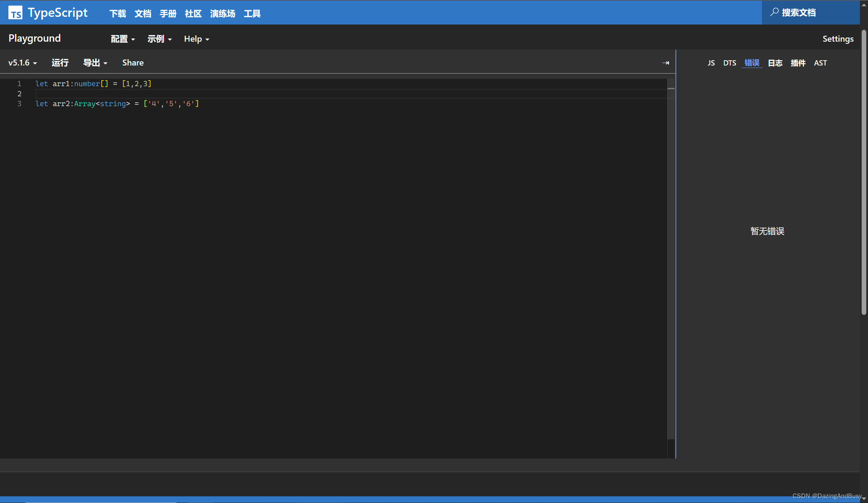Viewport: 868px width, 503px height.
Task: Select the 日志 logs tab
Action: (775, 63)
